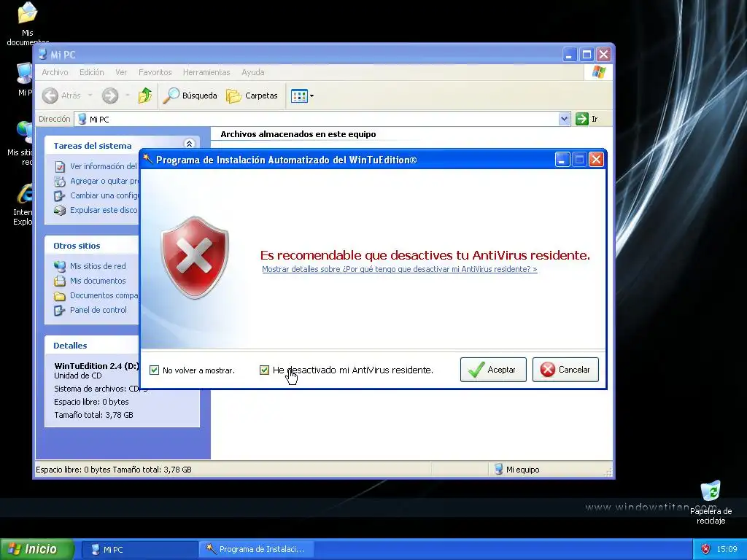This screenshot has width=747, height=560.
Task: Expand the address bar dropdown arrow
Action: tap(564, 119)
